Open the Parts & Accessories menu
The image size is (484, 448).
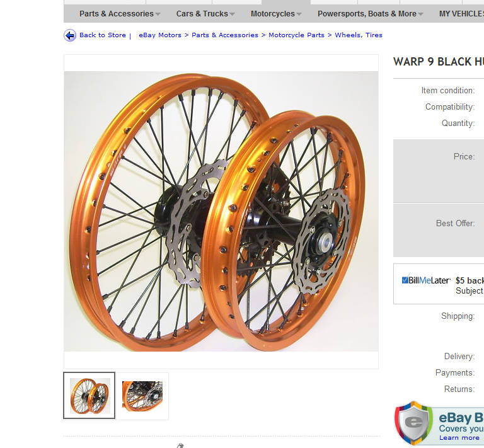(x=117, y=14)
